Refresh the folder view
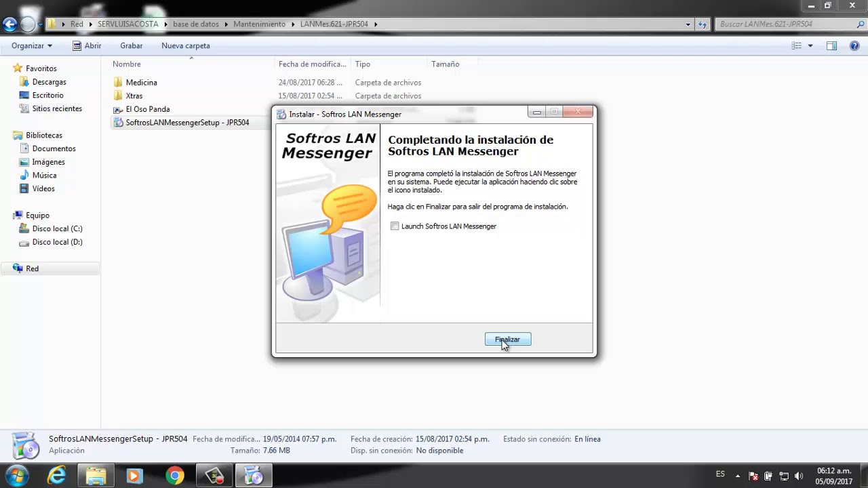Image resolution: width=868 pixels, height=488 pixels. click(x=703, y=24)
